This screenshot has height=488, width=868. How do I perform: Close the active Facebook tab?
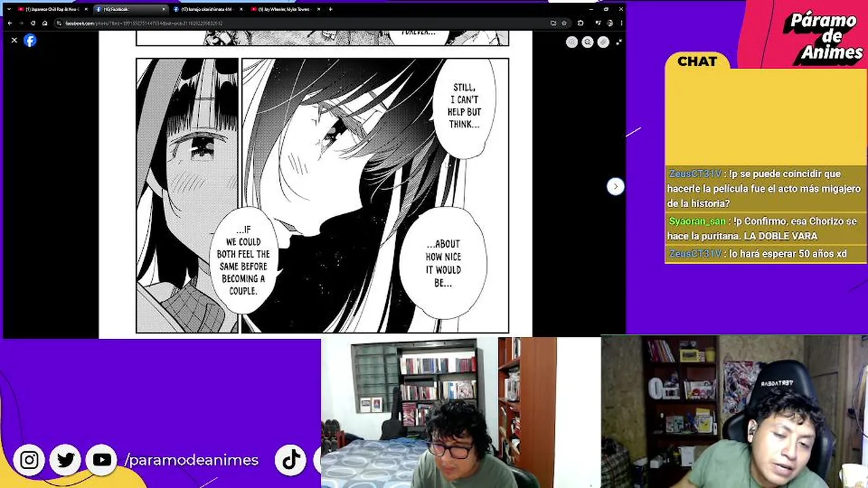coord(163,9)
